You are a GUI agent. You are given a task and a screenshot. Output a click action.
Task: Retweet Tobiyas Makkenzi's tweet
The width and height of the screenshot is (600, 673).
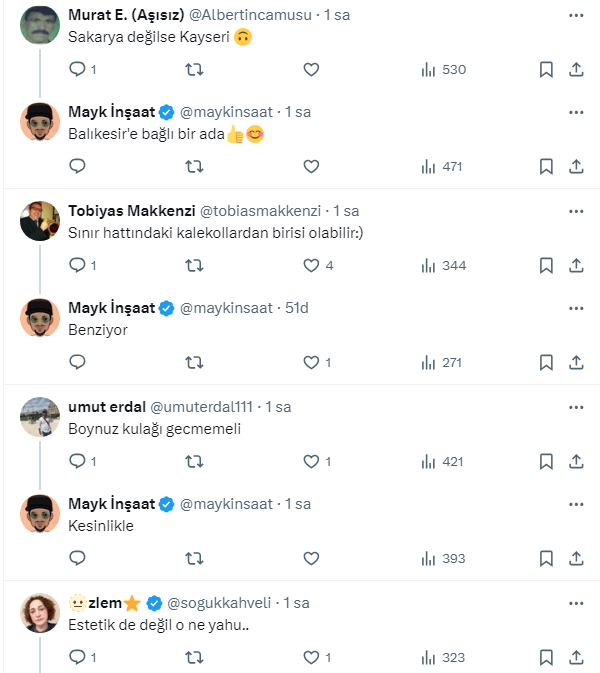(196, 265)
